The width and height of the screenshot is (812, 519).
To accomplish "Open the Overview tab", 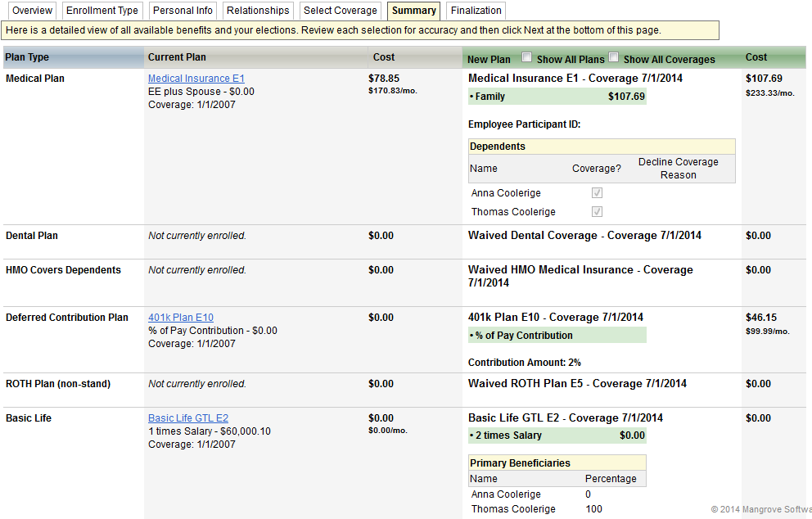I will 32,11.
